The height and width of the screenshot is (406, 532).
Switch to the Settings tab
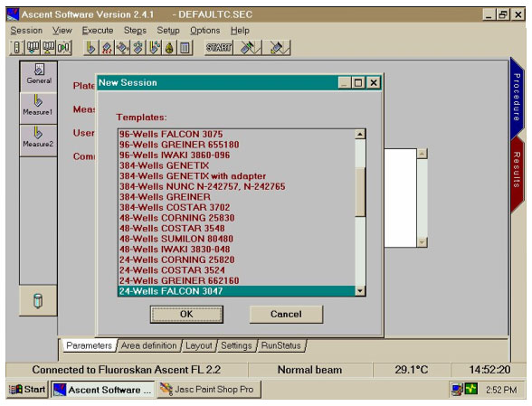236,345
